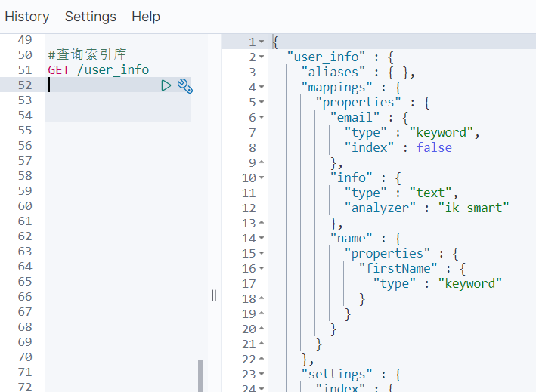Collapse the root object on line 1
The width and height of the screenshot is (536, 392).
tap(262, 42)
